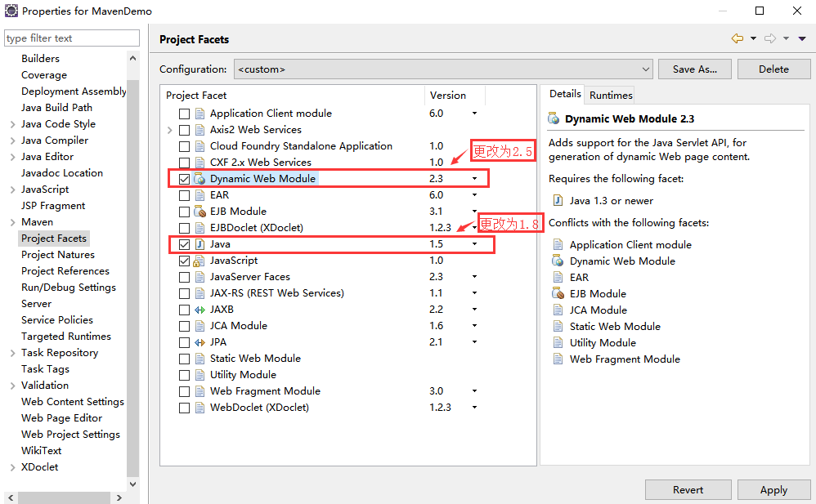Click the sidebar horizontal scroll right arrow

[x=119, y=497]
